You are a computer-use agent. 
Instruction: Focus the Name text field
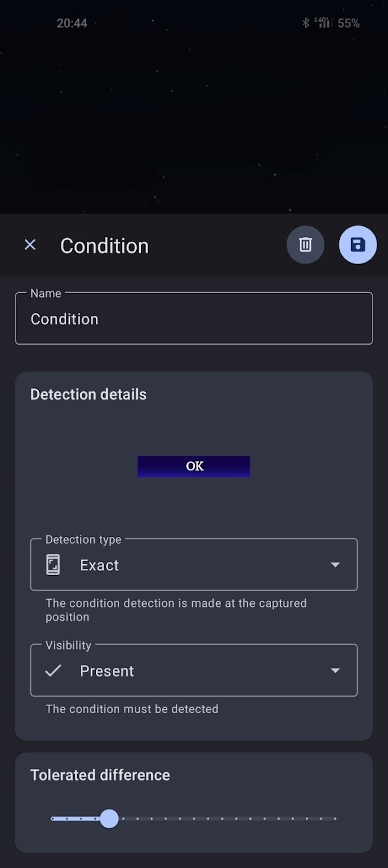(x=193, y=319)
